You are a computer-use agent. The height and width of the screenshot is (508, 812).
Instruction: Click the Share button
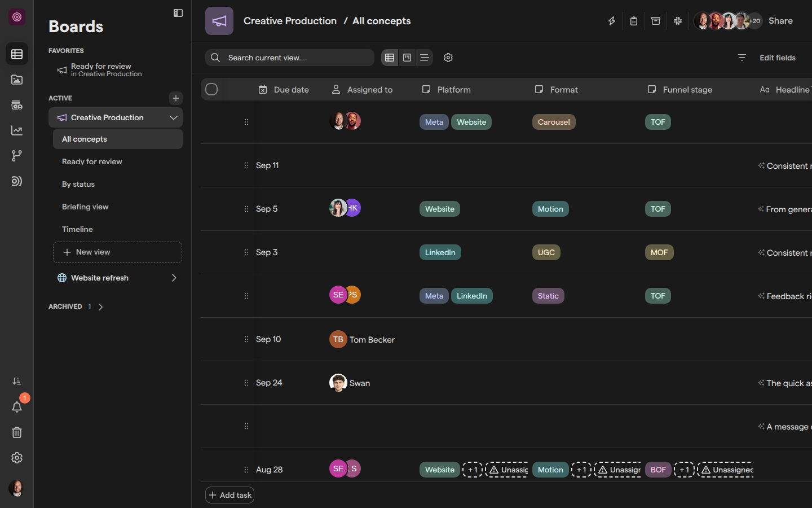coord(780,21)
